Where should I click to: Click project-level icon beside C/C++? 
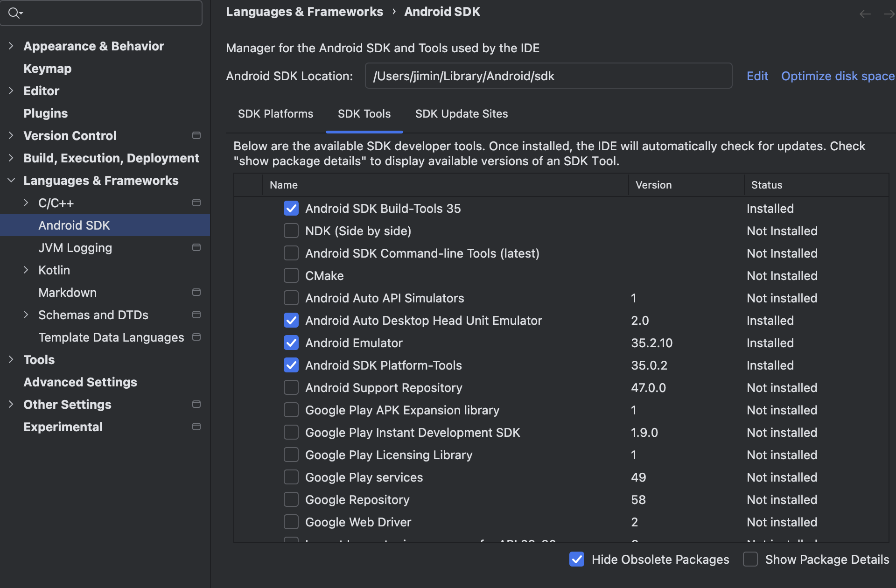tap(196, 203)
